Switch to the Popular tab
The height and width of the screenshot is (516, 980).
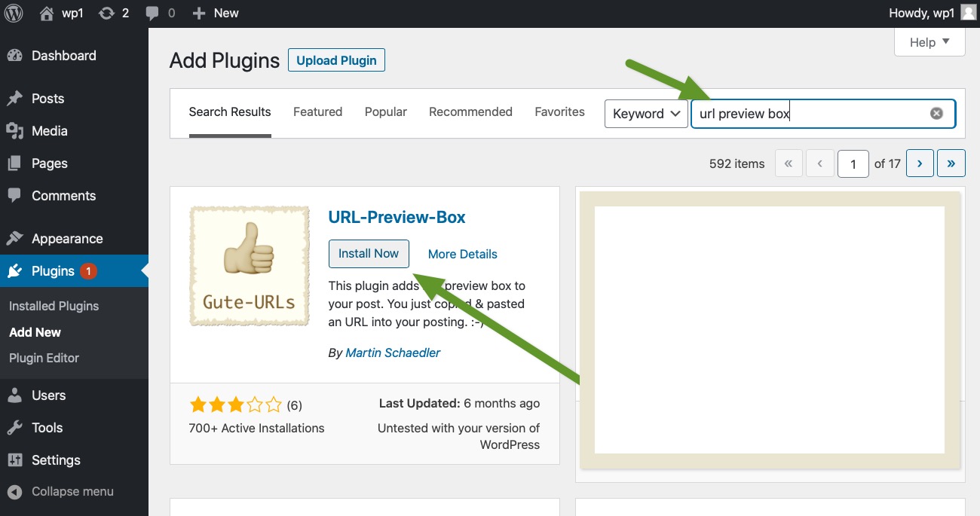click(x=386, y=112)
